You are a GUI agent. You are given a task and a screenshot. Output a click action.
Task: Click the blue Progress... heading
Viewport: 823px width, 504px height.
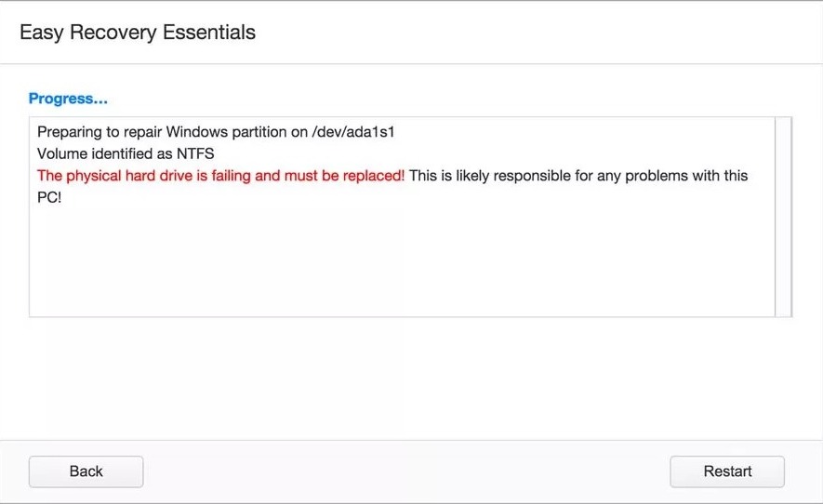68,99
